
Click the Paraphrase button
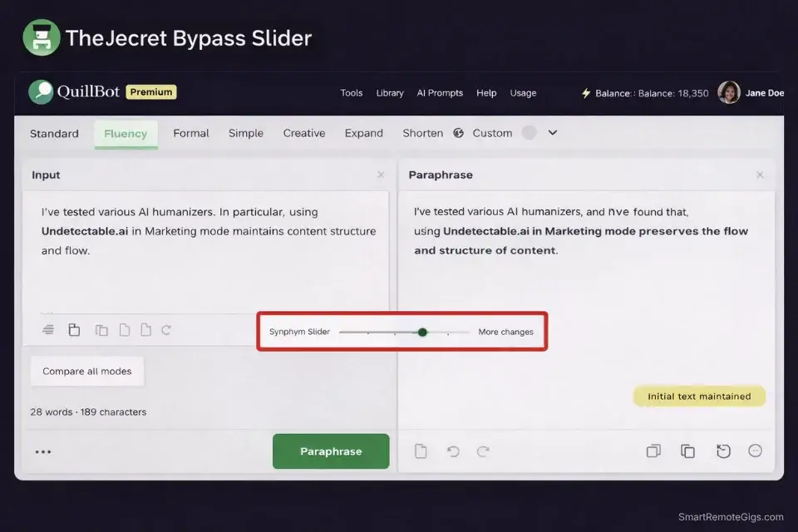pos(331,451)
